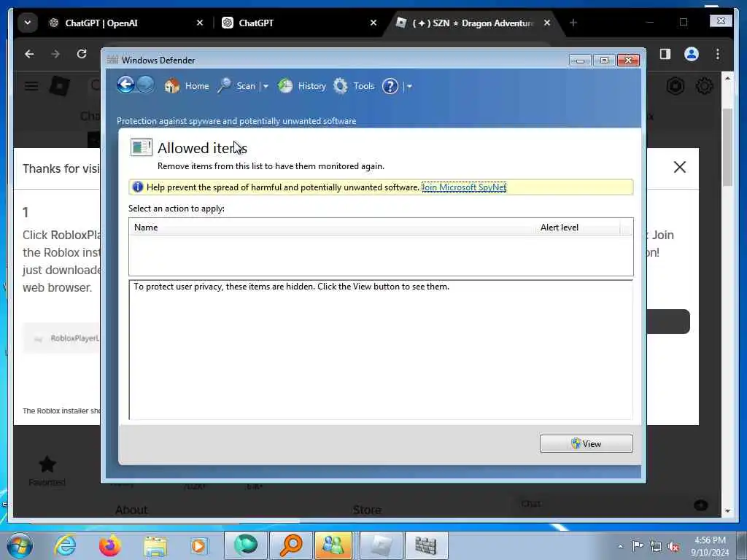
Task: Open Windows Start menu
Action: click(x=20, y=545)
